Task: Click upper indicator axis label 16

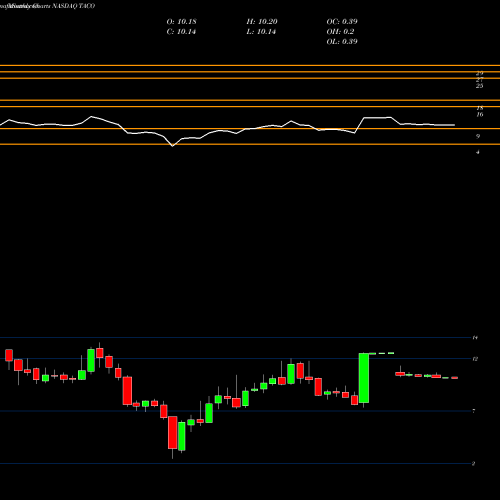Action: 479,114
